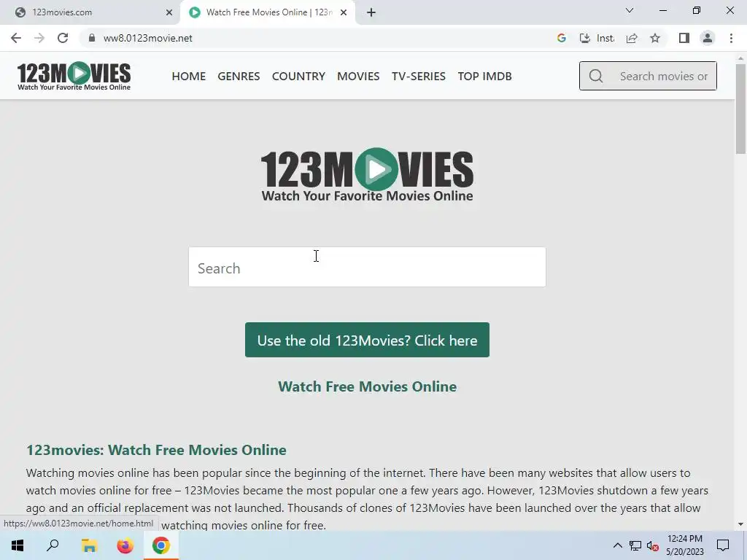Close the 123movies.com tab
This screenshot has width=747, height=560.
(x=169, y=12)
